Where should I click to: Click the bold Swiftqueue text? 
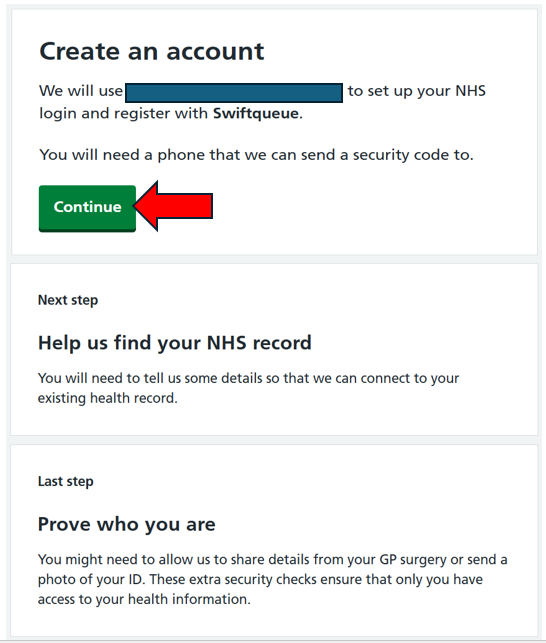pos(256,114)
